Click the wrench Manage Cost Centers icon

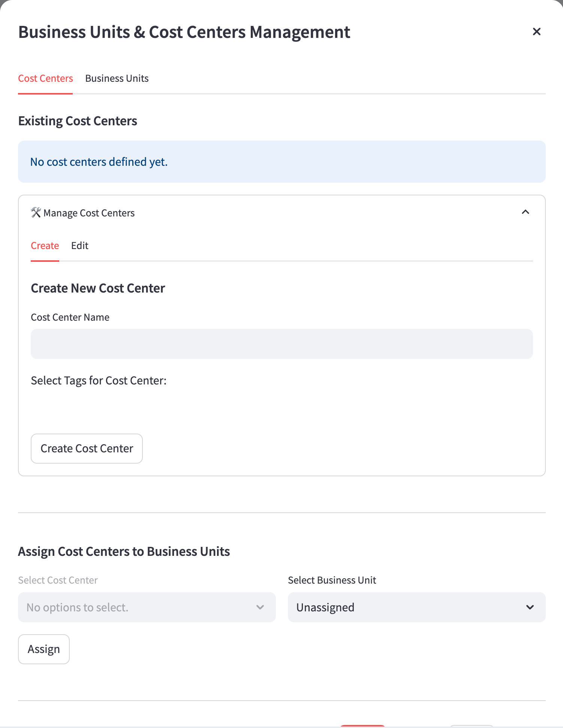click(x=36, y=213)
